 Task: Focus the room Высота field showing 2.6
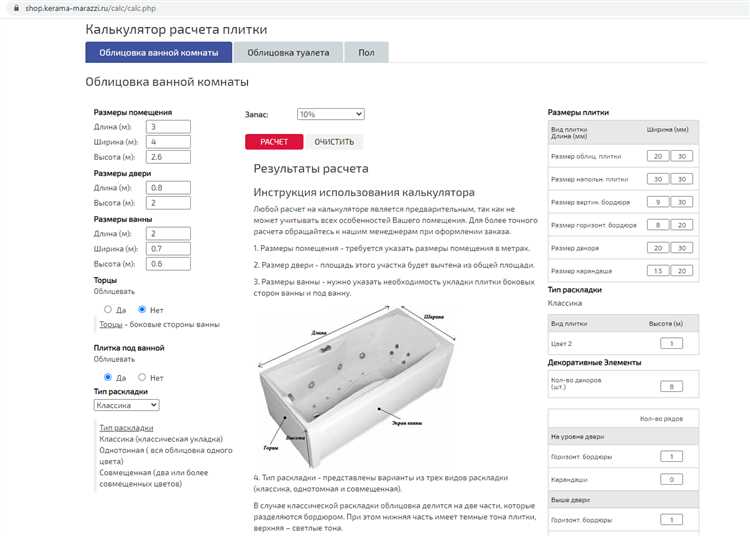(x=167, y=157)
